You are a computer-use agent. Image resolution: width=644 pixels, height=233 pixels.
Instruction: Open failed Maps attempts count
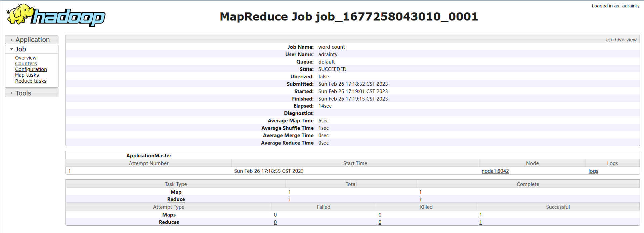275,215
